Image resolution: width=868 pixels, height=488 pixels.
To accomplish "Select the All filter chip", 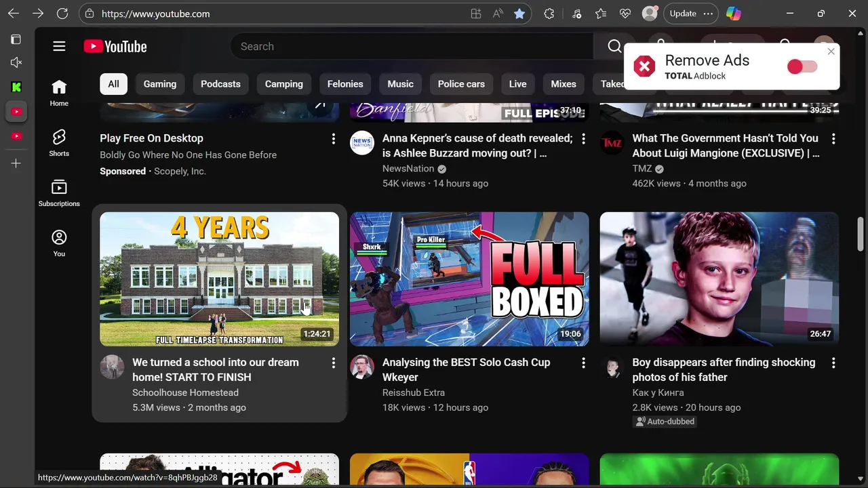I will click(x=113, y=84).
